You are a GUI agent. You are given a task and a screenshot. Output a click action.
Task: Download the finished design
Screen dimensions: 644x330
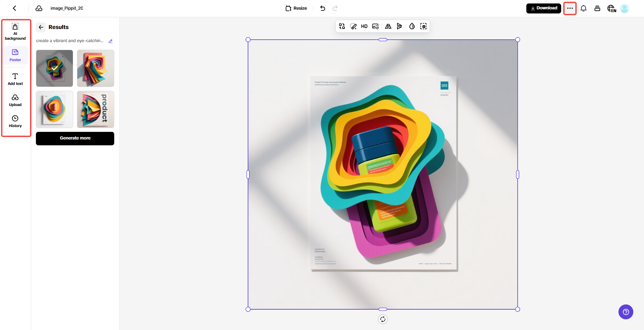click(x=544, y=8)
